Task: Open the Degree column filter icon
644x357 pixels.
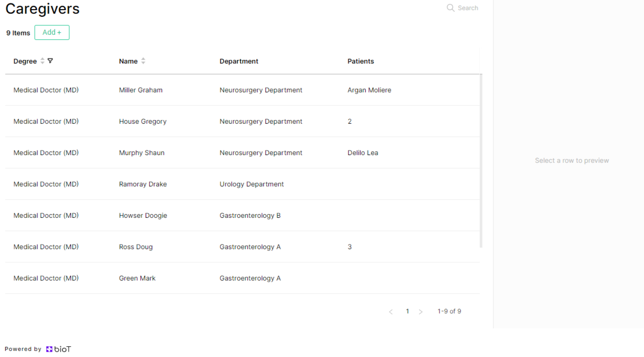Action: click(50, 61)
